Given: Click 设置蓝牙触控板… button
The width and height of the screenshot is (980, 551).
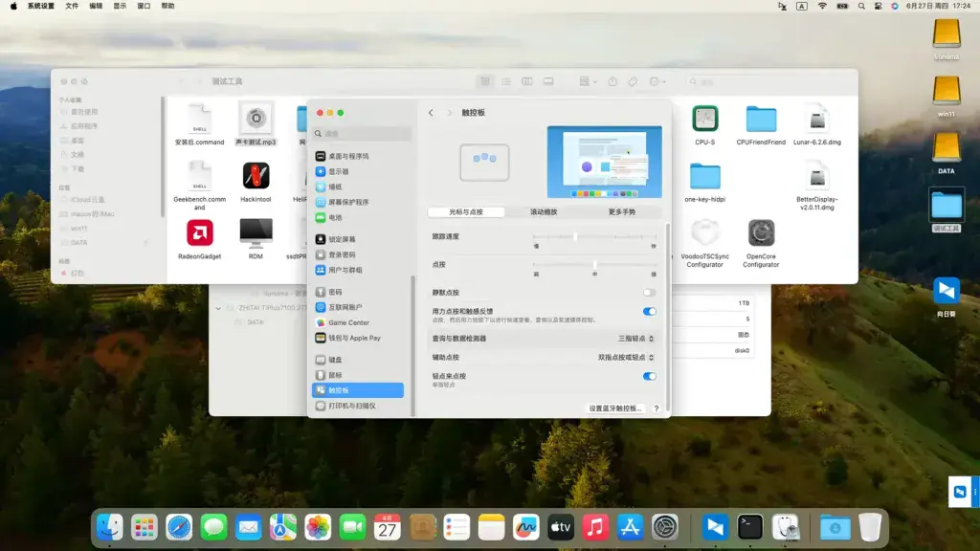Looking at the screenshot, I should click(x=615, y=408).
